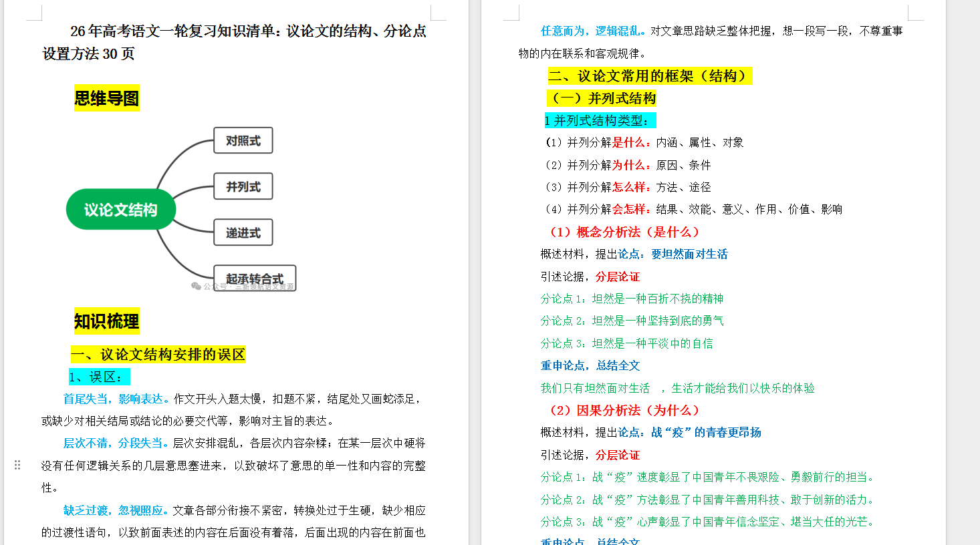Click the highlighted heading 知识梳理
Screen dimensions: 980x545
click(x=107, y=321)
